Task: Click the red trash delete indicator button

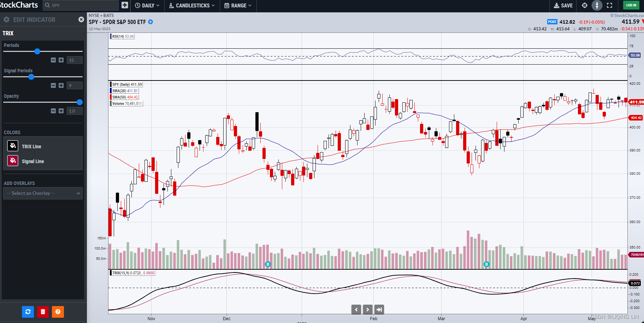Action: coord(43,312)
